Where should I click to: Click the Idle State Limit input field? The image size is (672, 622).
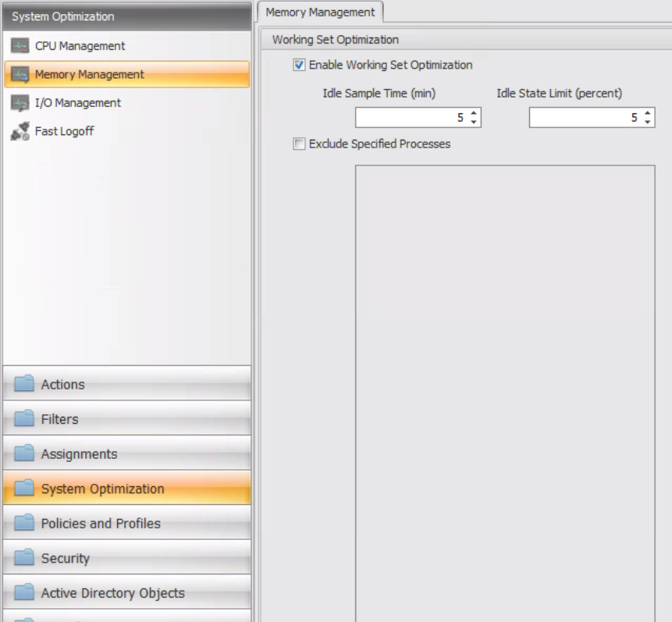tap(592, 118)
